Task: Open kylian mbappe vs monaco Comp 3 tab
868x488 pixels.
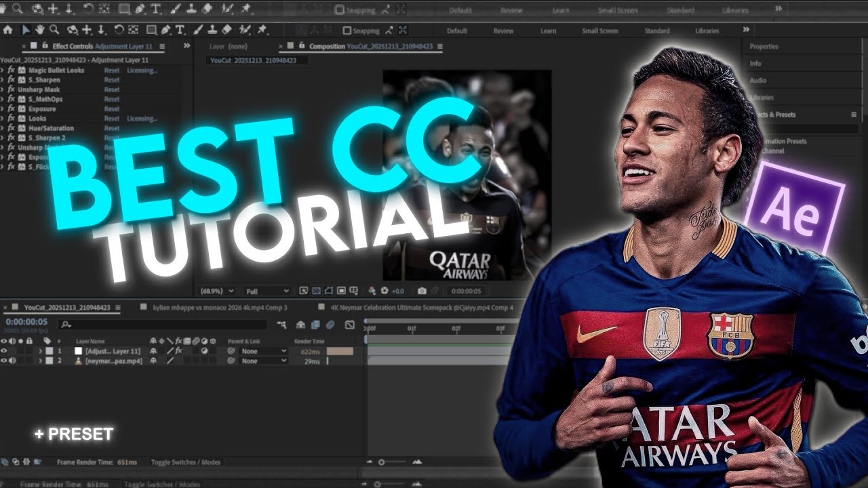Action: pyautogui.click(x=220, y=308)
